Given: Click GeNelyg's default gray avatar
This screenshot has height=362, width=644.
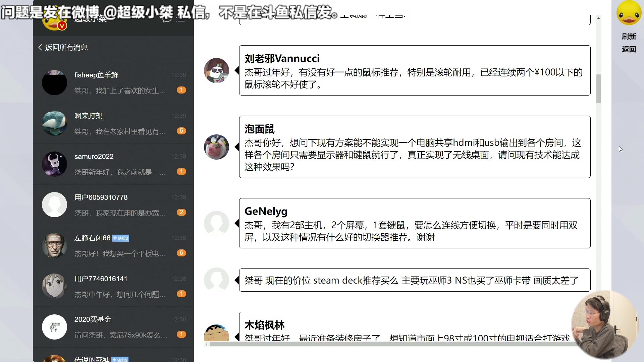Looking at the screenshot, I should [217, 223].
